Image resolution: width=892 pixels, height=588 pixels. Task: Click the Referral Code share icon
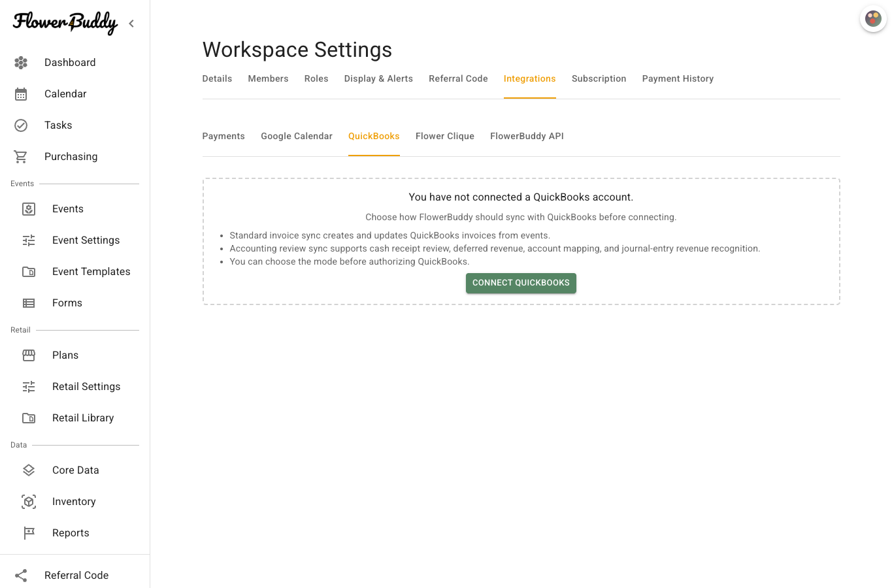21,576
